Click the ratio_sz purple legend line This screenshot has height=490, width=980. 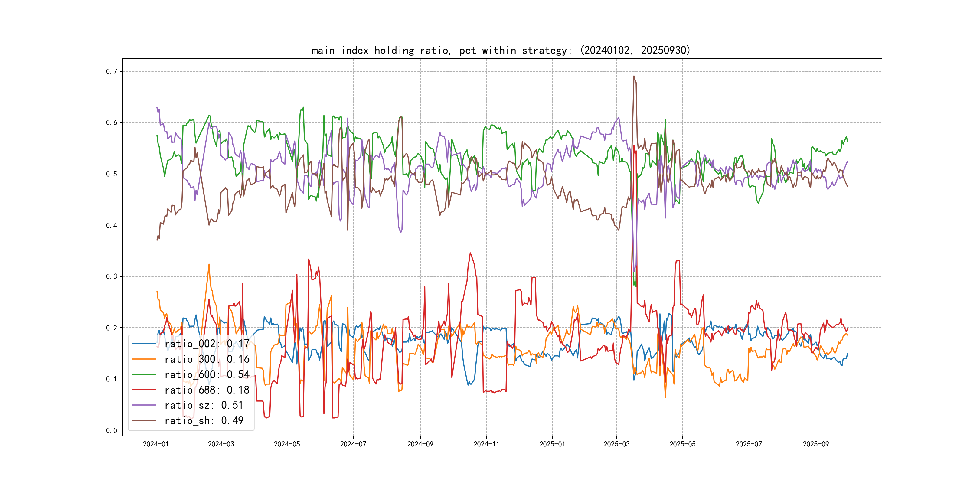(x=144, y=405)
